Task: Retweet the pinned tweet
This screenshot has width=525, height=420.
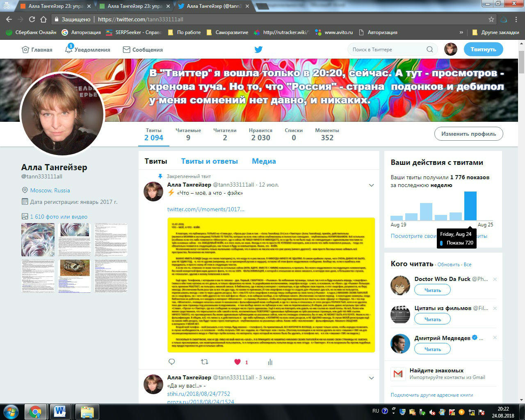Action: point(204,362)
